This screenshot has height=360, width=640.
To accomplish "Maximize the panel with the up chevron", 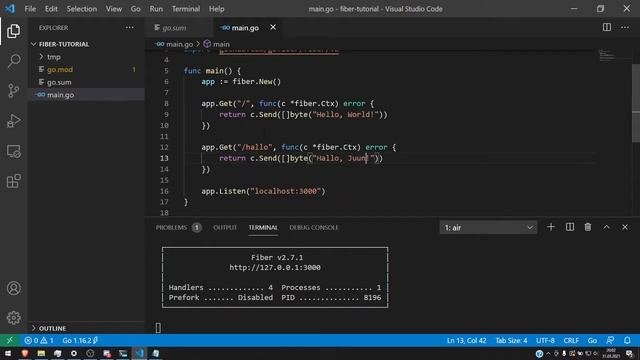I will pos(607,227).
